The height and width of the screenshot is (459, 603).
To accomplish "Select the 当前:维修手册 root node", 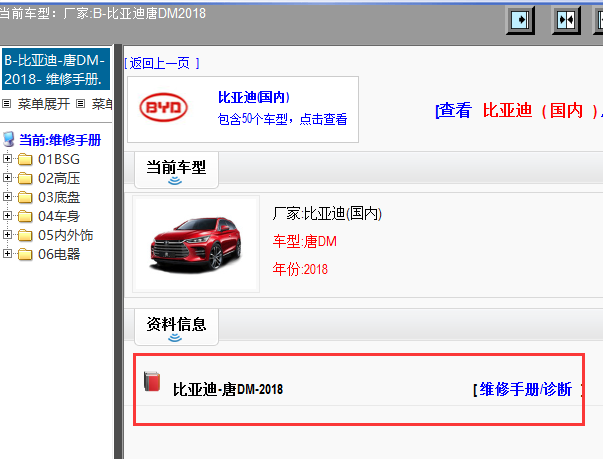I will (60, 140).
